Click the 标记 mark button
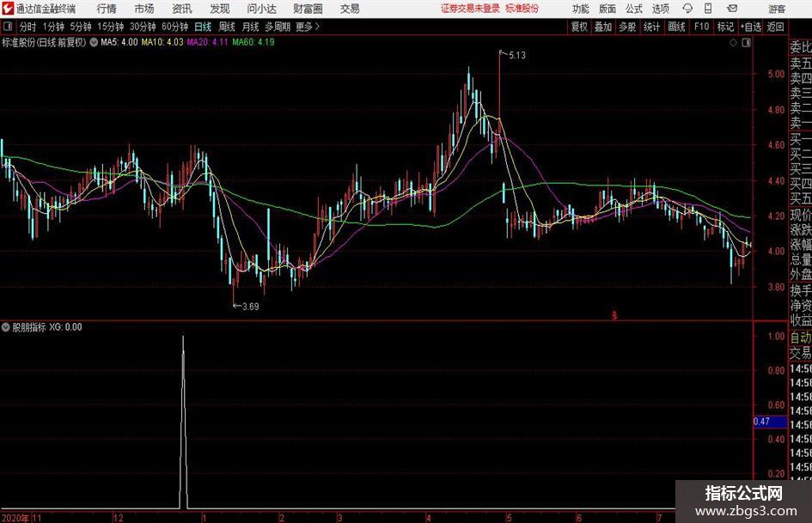This screenshot has height=523, width=812. point(725,27)
